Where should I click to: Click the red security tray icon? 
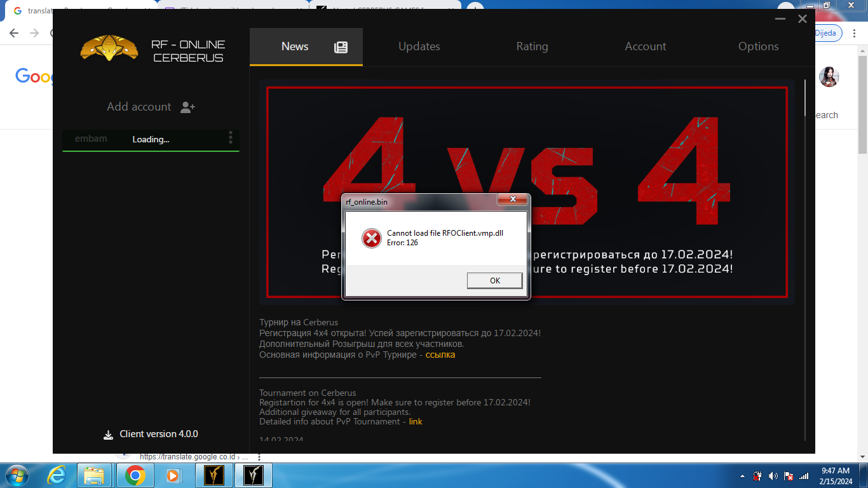757,476
